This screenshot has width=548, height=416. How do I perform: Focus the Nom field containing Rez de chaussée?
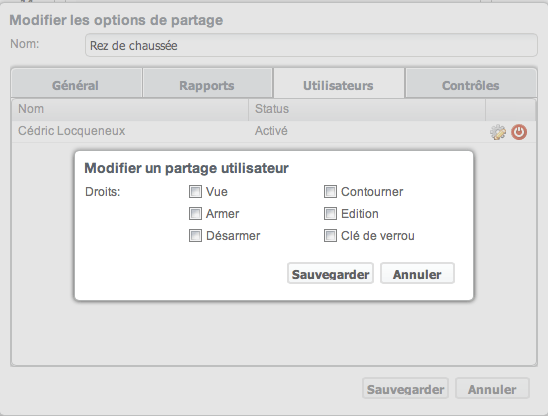pos(311,45)
